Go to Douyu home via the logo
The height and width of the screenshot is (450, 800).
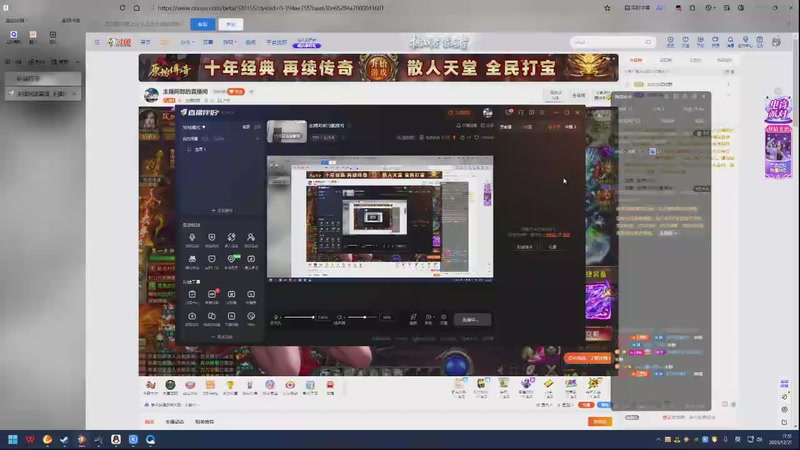point(119,42)
